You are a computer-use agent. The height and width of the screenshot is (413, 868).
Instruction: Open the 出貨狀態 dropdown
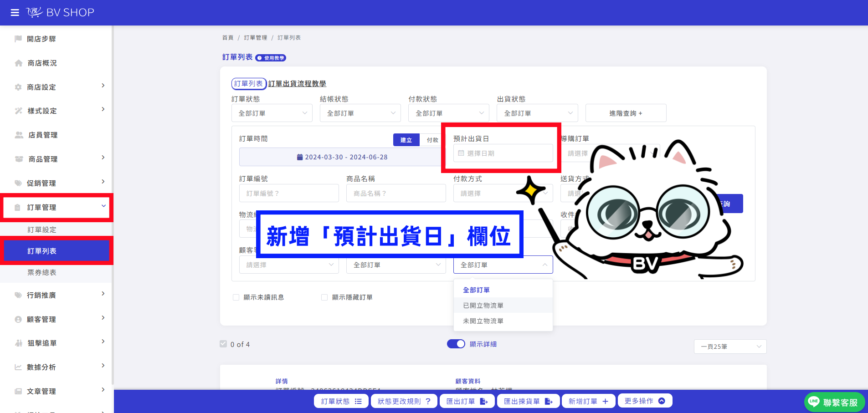click(x=537, y=113)
